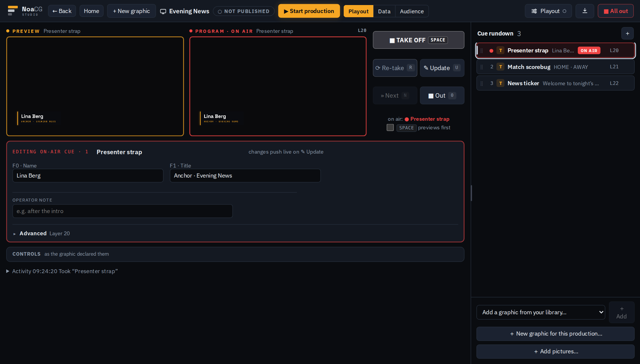Click the Preview monitor thumbnail
The width and height of the screenshot is (640, 364).
click(x=95, y=86)
